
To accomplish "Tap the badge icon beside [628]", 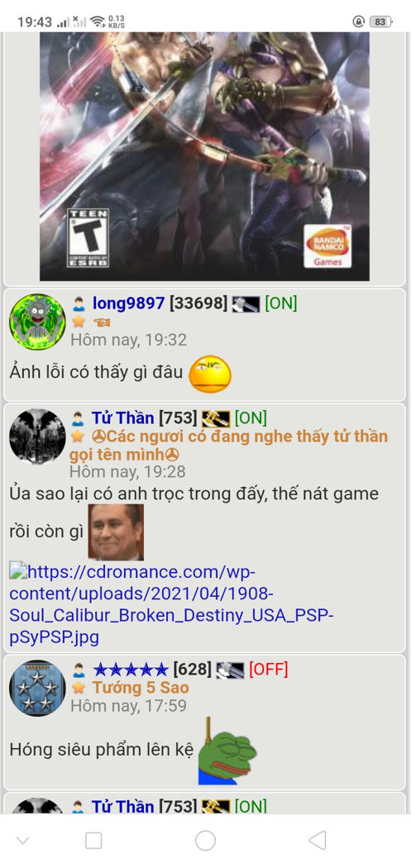I will (230, 670).
